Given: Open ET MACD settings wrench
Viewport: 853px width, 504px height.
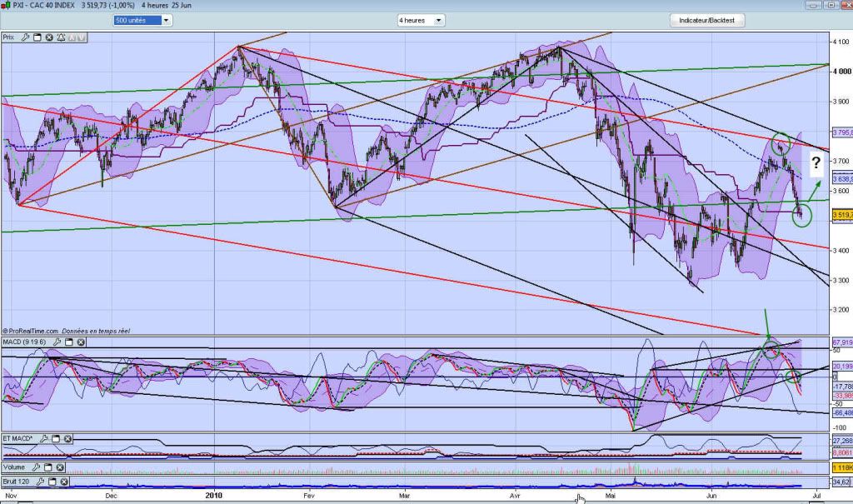Looking at the screenshot, I should coord(43,439).
